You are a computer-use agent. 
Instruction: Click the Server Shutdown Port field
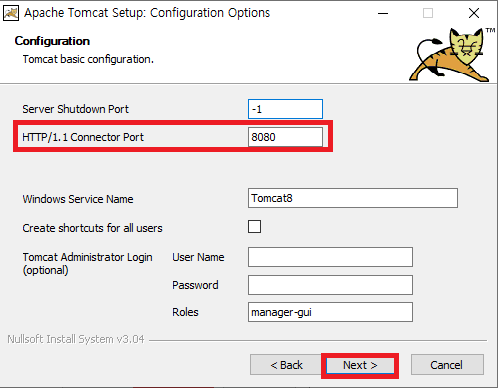(285, 109)
